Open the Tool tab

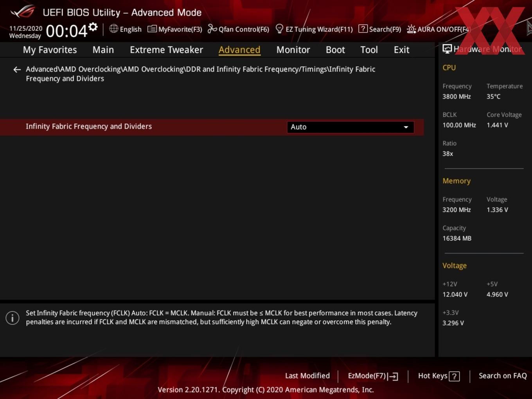pos(369,50)
